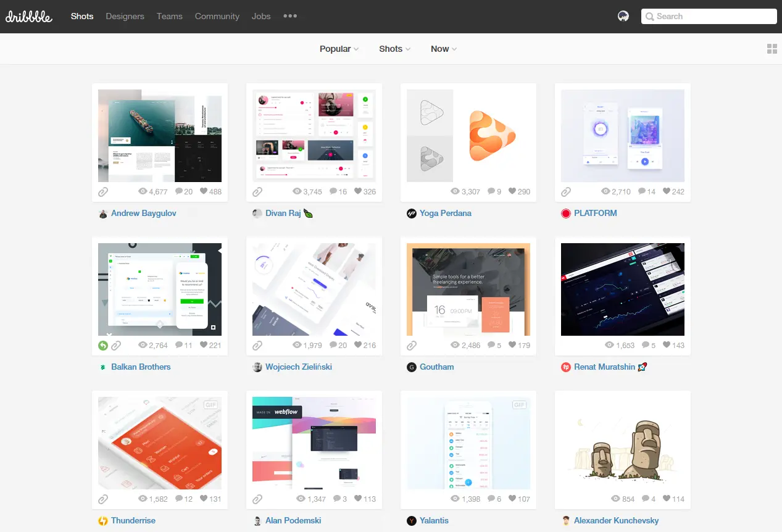
Task: Open the orange phone GIF thumbnail
Action: click(160, 443)
